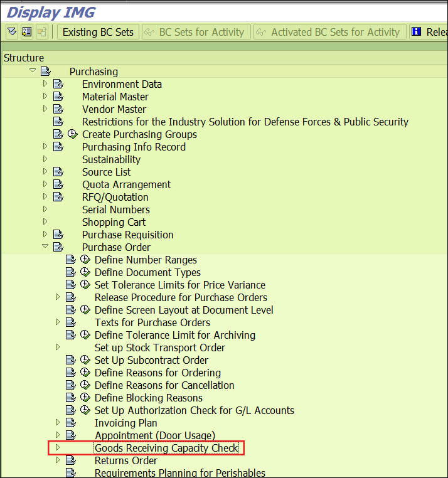Collapse the Purchase Order node
448x478 pixels.
[x=45, y=247]
